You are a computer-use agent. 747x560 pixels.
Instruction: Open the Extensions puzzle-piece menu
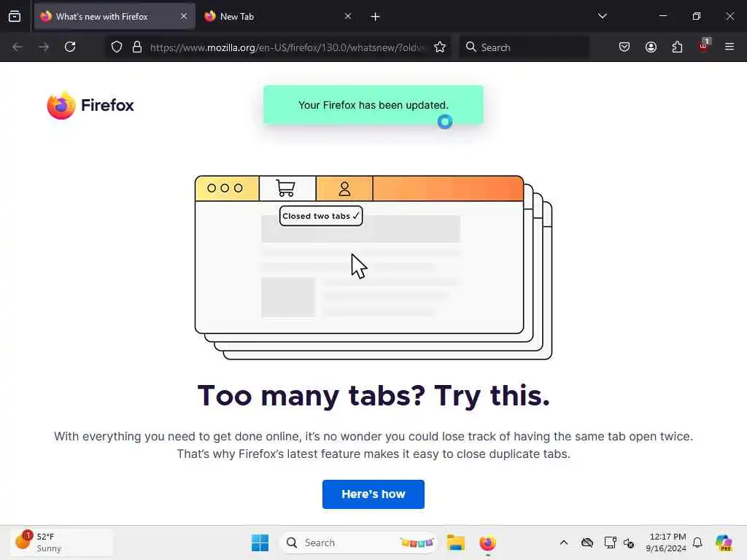677,47
